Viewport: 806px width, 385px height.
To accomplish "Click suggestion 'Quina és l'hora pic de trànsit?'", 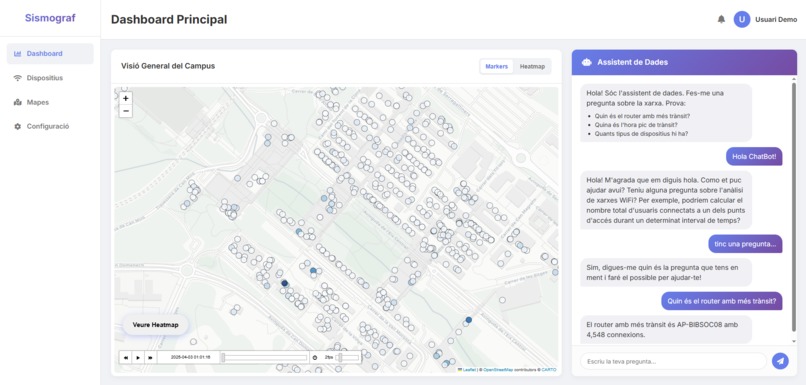I will pyautogui.click(x=636, y=125).
